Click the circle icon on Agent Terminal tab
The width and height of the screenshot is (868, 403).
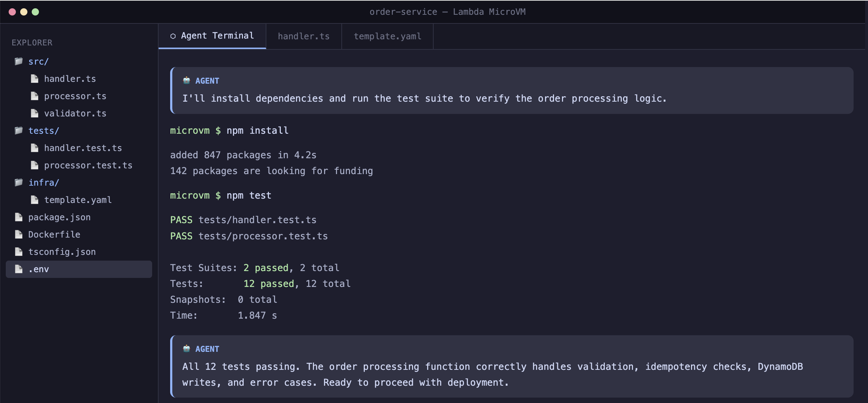[x=173, y=36]
